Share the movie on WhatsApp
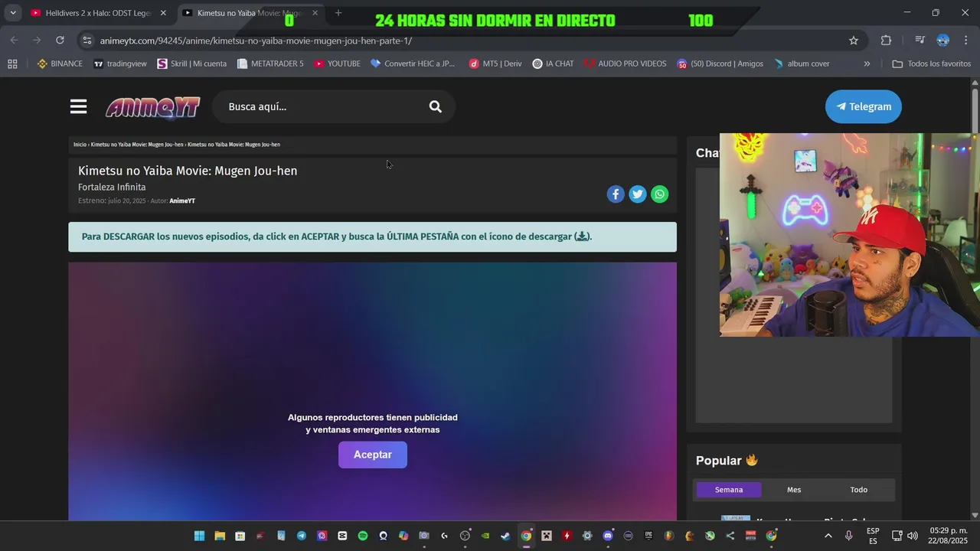This screenshot has width=980, height=551. tap(660, 194)
